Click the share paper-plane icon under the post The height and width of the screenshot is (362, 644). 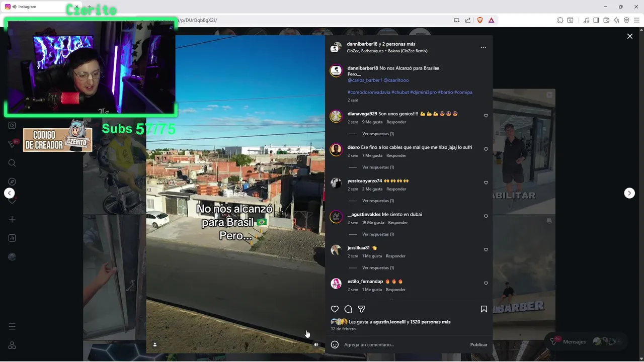pyautogui.click(x=361, y=309)
